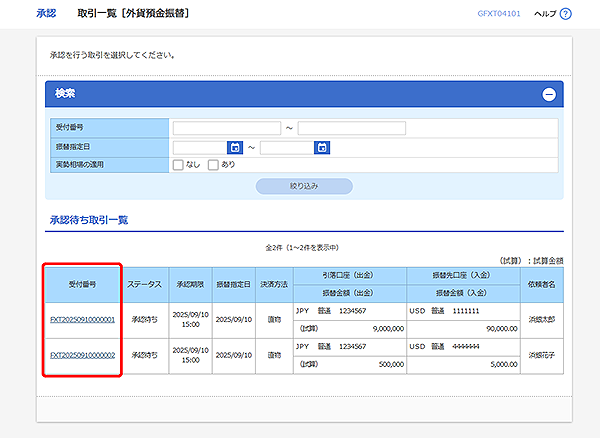Collapse the 検索 panel with minus icon

[549, 94]
